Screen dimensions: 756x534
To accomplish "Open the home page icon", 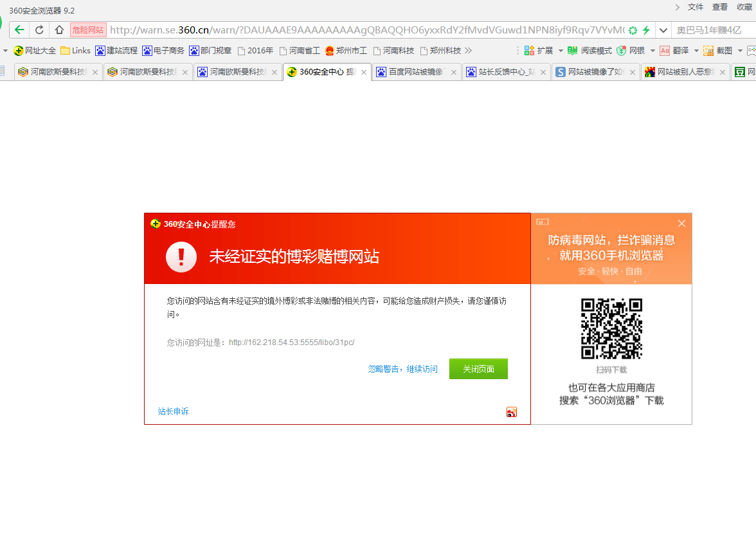I will tap(59, 30).
